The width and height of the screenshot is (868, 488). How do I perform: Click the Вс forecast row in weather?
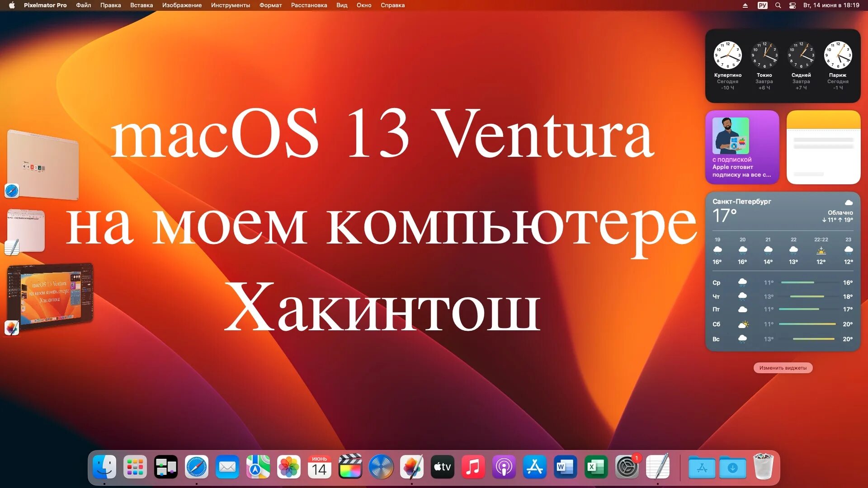(783, 339)
